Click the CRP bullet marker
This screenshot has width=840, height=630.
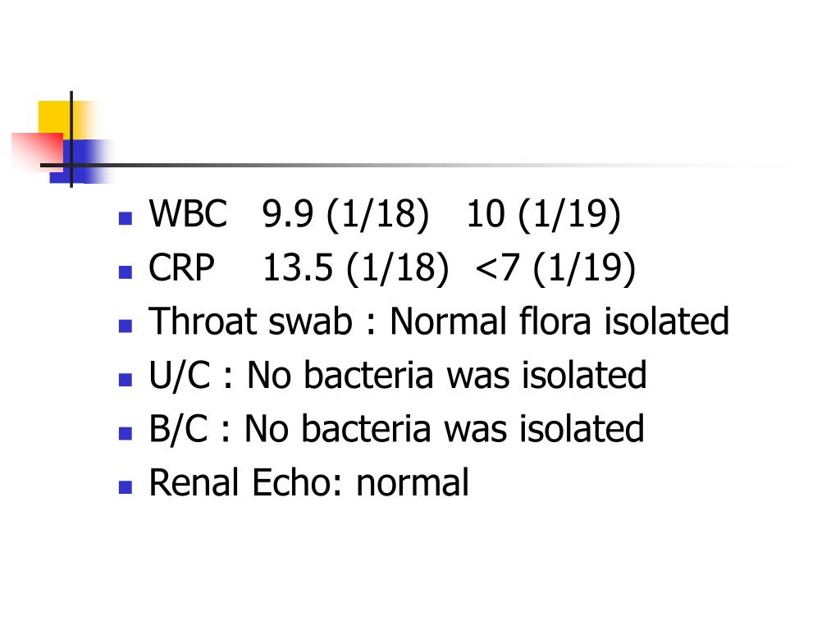pos(126,272)
